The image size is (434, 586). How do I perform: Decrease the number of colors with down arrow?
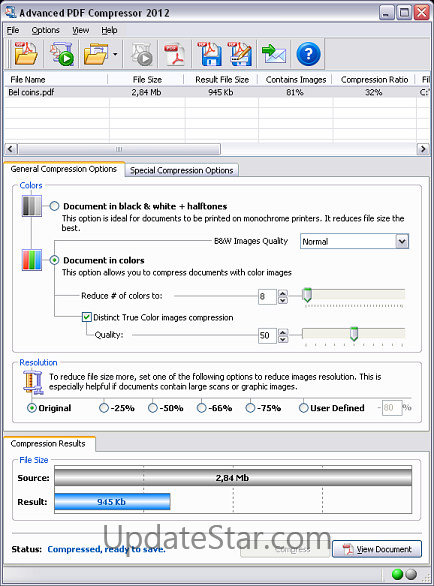tap(283, 300)
